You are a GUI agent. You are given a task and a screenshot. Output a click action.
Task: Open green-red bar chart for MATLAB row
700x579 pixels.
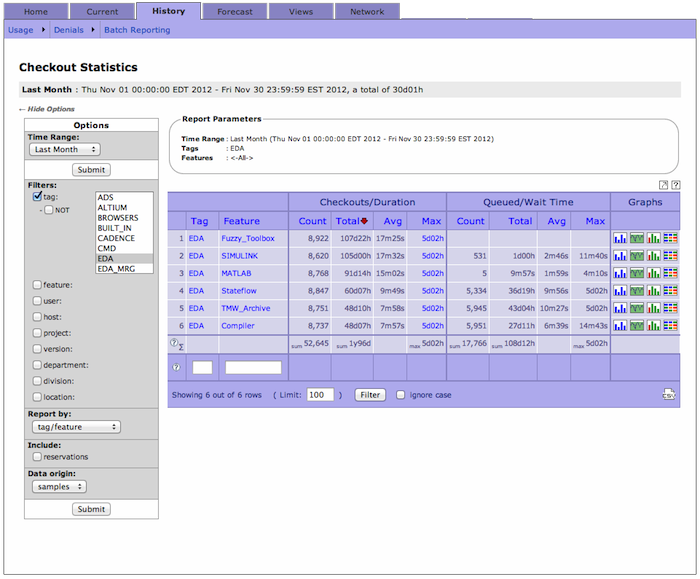coord(653,274)
